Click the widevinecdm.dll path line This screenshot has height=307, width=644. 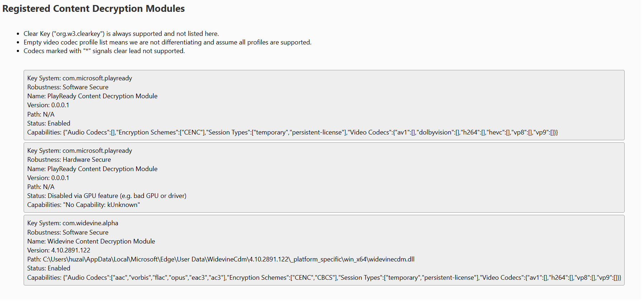pos(221,259)
